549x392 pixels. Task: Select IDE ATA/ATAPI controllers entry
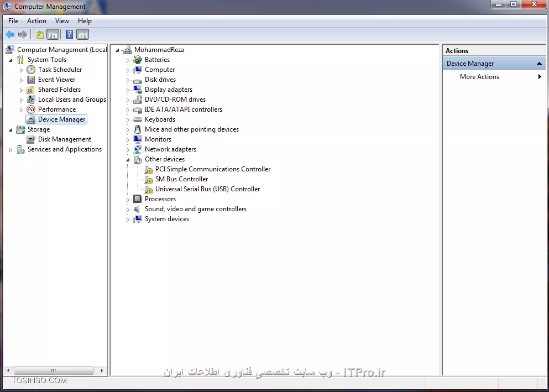(184, 109)
